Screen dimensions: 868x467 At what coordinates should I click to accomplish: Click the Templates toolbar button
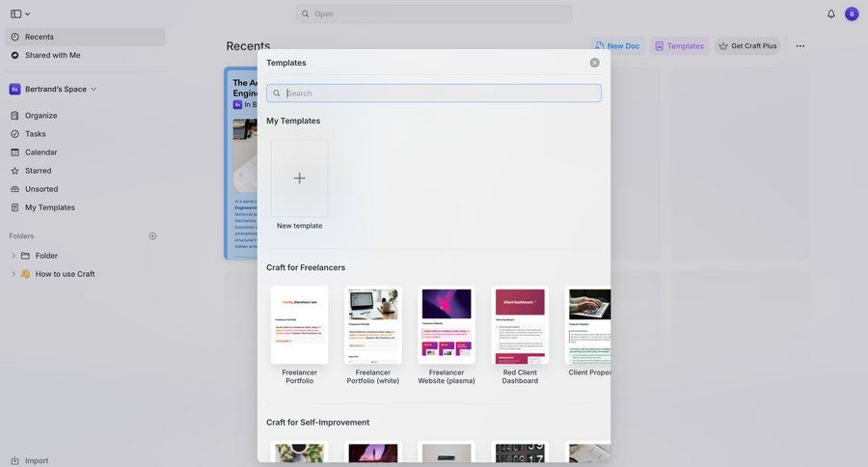tap(679, 46)
